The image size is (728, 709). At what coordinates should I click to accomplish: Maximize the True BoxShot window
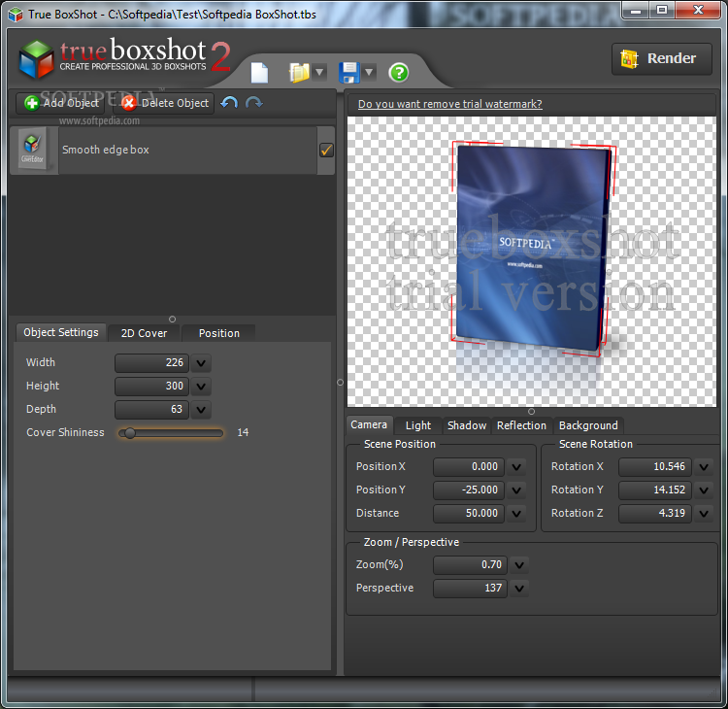click(662, 11)
